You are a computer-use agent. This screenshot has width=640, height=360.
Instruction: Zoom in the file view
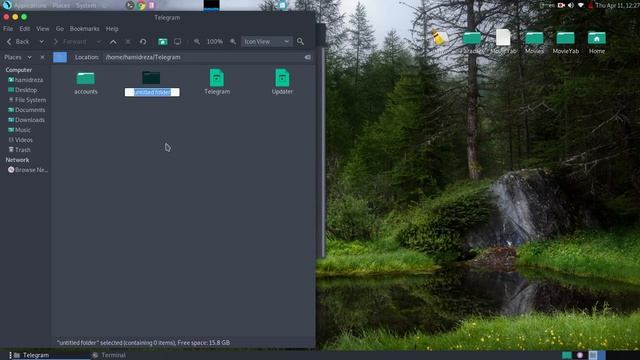pyautogui.click(x=233, y=42)
